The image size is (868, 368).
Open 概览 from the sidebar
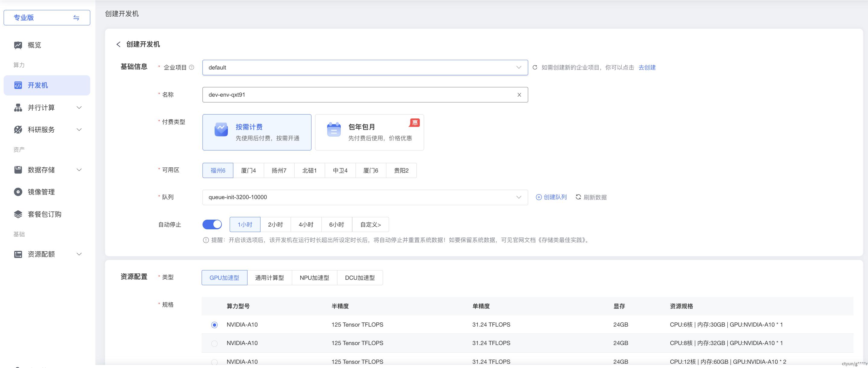click(x=34, y=45)
